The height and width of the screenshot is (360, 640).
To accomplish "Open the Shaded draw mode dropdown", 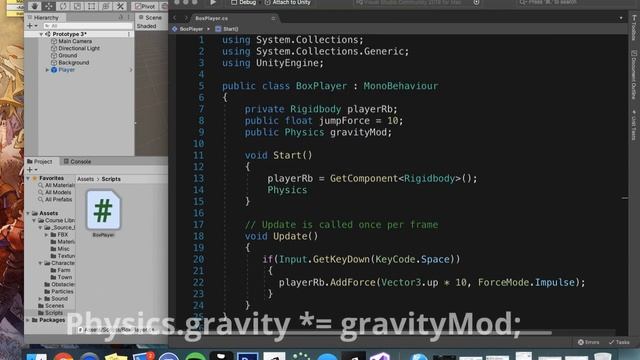I will point(147,26).
